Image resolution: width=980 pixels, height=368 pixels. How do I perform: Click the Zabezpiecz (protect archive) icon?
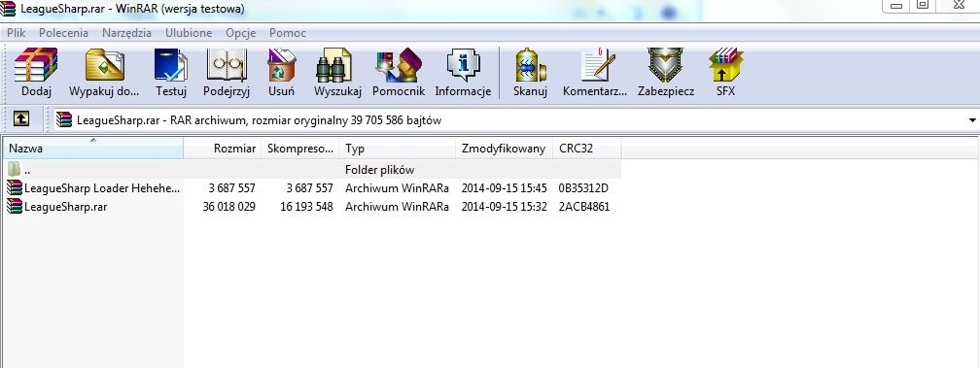click(x=665, y=65)
